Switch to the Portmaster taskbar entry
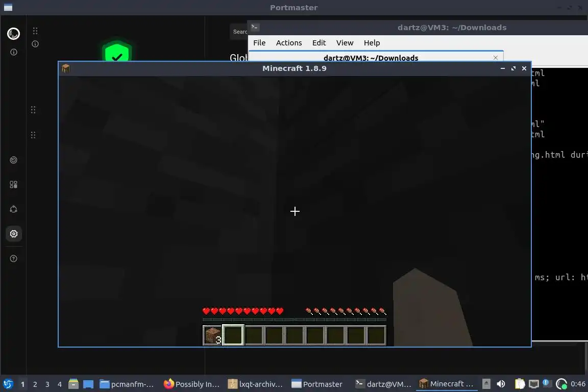 317,384
